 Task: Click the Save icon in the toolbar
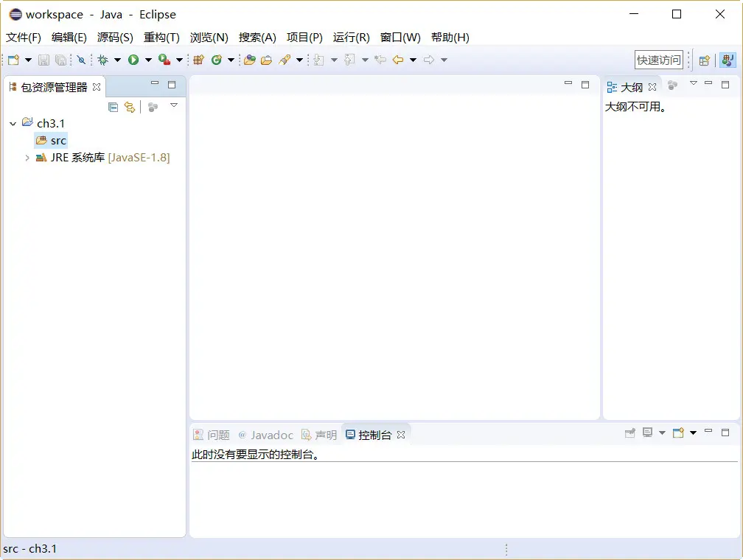pos(43,60)
